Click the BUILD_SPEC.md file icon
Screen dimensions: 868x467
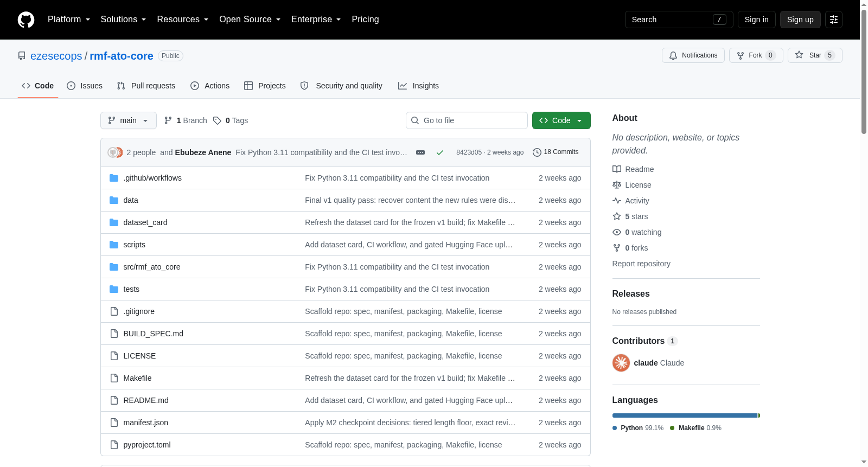pyautogui.click(x=114, y=334)
